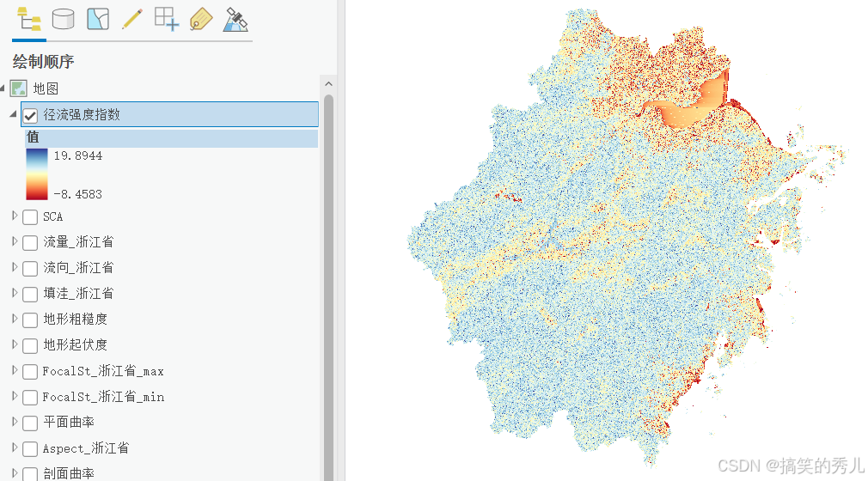Image resolution: width=868 pixels, height=481 pixels.
Task: Select the List By Perspective Imagery satellite icon
Action: pyautogui.click(x=235, y=20)
